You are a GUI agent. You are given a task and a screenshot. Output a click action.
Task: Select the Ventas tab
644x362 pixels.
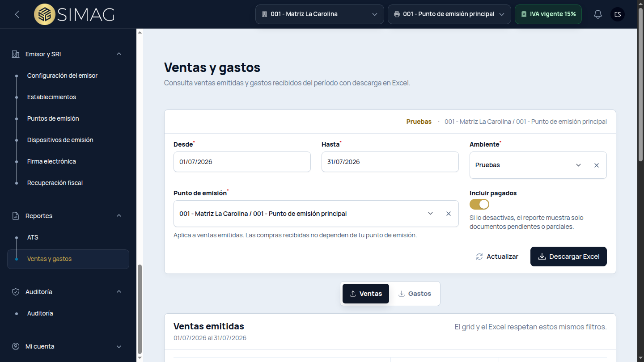366,294
